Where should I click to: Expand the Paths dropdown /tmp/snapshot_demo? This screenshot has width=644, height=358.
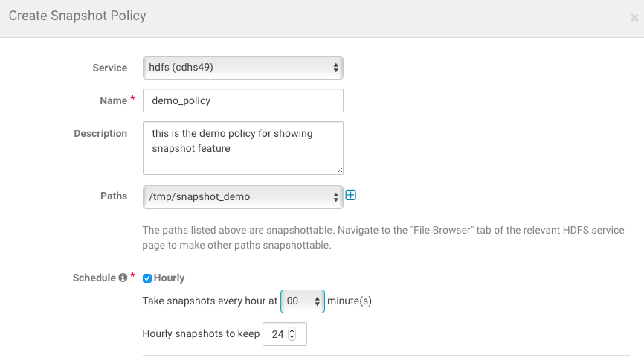(242, 196)
